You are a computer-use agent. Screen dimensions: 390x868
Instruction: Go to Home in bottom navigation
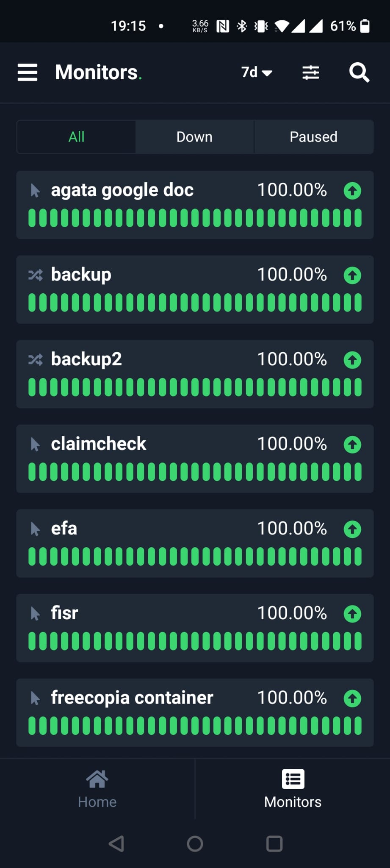pyautogui.click(x=97, y=789)
